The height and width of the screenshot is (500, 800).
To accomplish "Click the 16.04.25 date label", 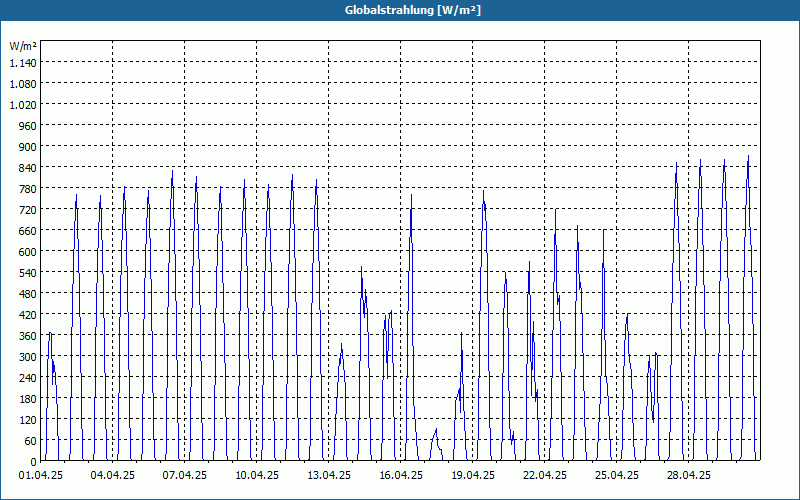I will pyautogui.click(x=401, y=476).
